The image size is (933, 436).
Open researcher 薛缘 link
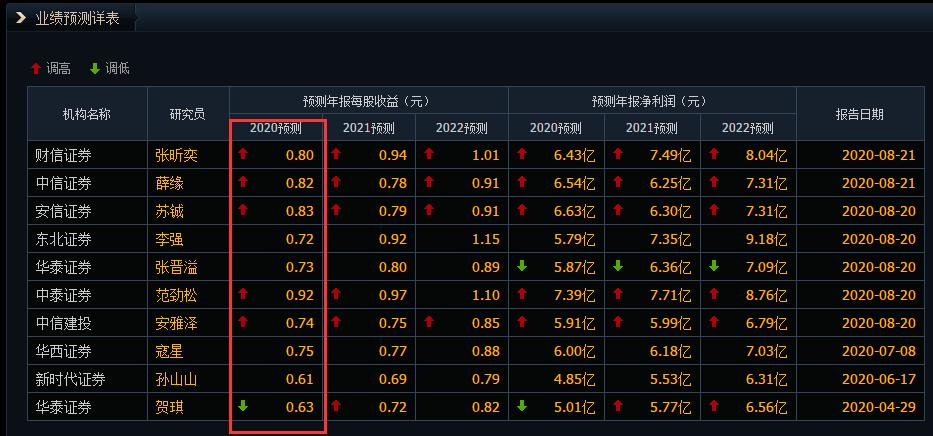(169, 184)
